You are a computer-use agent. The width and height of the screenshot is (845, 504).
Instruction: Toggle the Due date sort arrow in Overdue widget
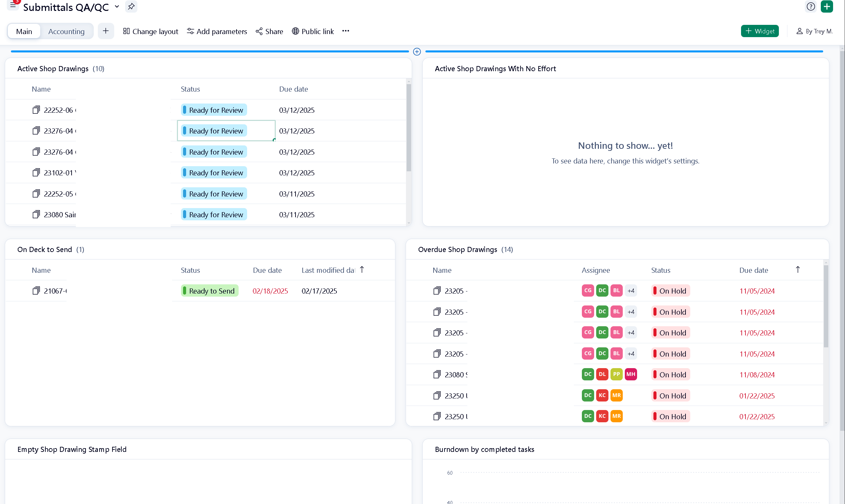(x=798, y=270)
